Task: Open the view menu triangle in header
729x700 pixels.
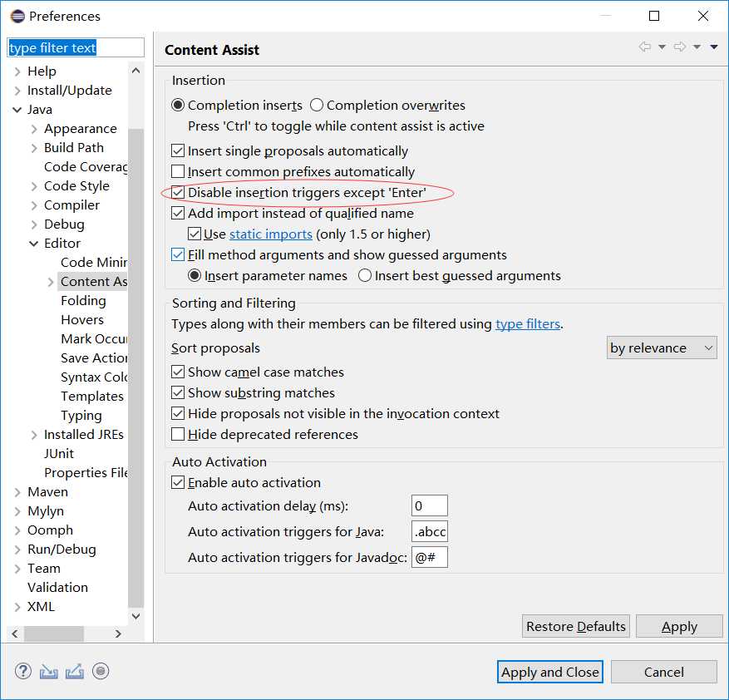Action: [x=714, y=47]
